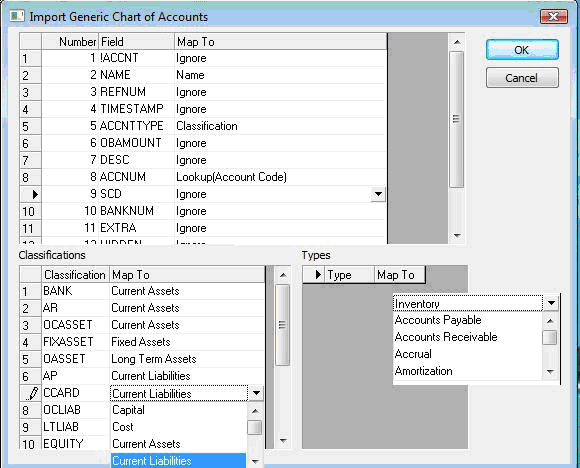Screen dimensions: 580x468
Task: Select Current Assets mapping for AR
Action: tap(187, 308)
